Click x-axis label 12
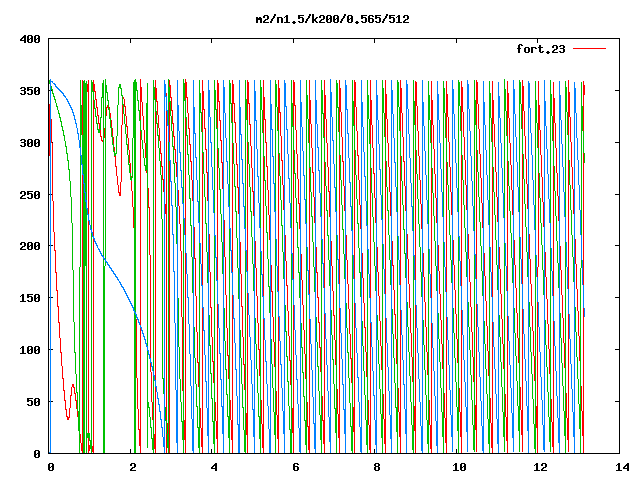Image resolution: width=640 pixels, height=480 pixels. (540, 467)
